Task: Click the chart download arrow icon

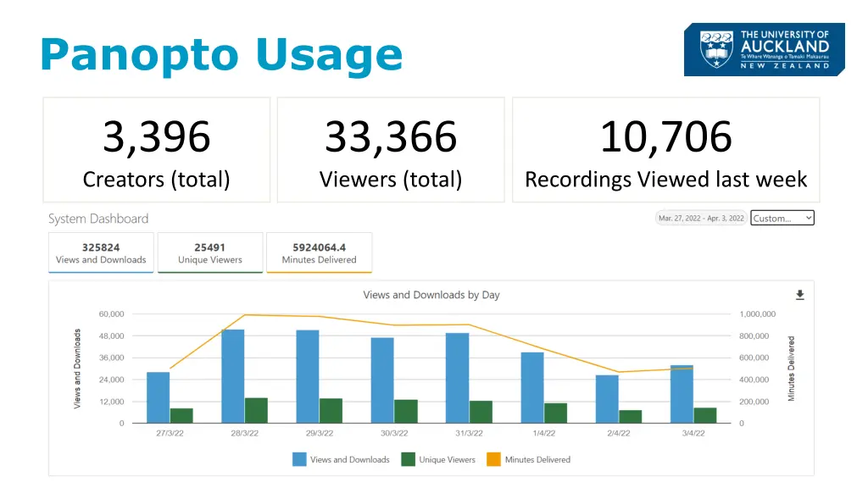Action: [x=798, y=295]
